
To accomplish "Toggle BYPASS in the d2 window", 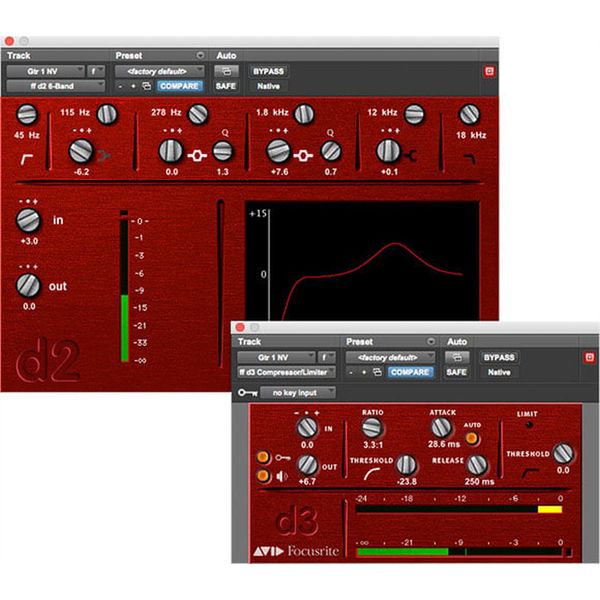I will click(x=269, y=72).
